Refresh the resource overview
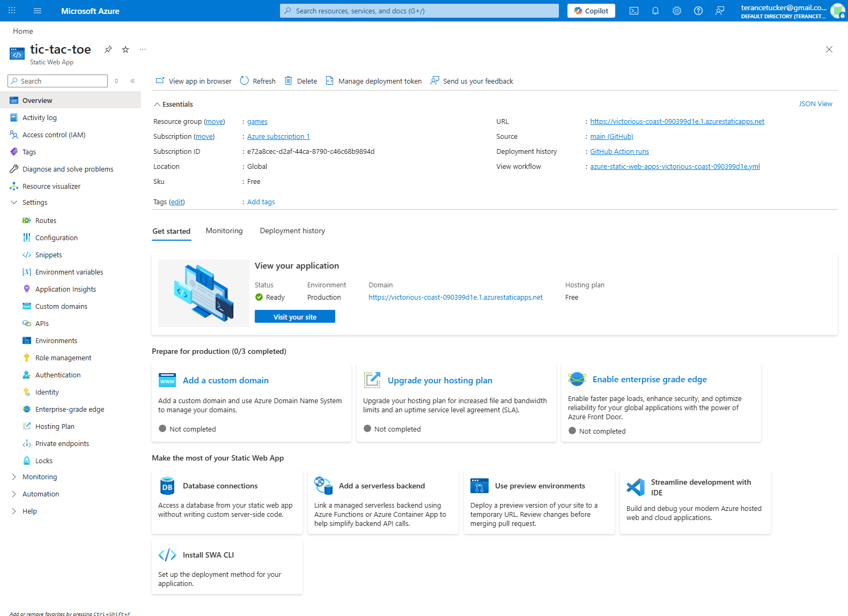This screenshot has width=848, height=616. [257, 81]
